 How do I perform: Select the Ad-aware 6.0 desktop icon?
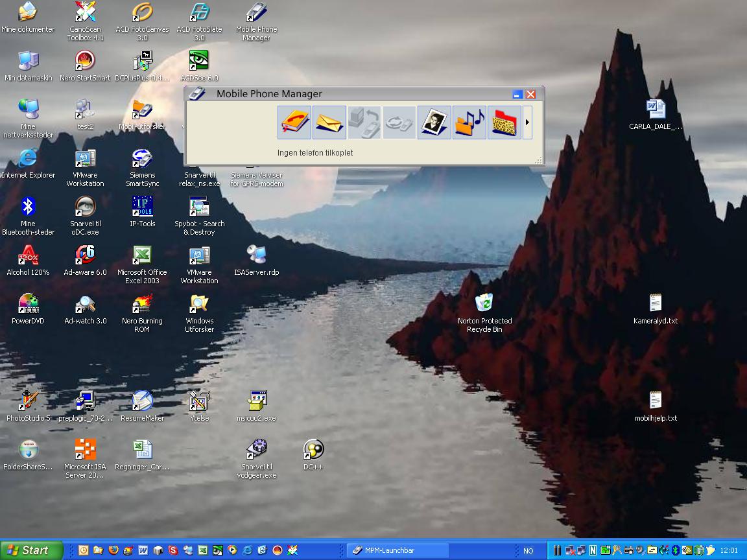pos(86,261)
